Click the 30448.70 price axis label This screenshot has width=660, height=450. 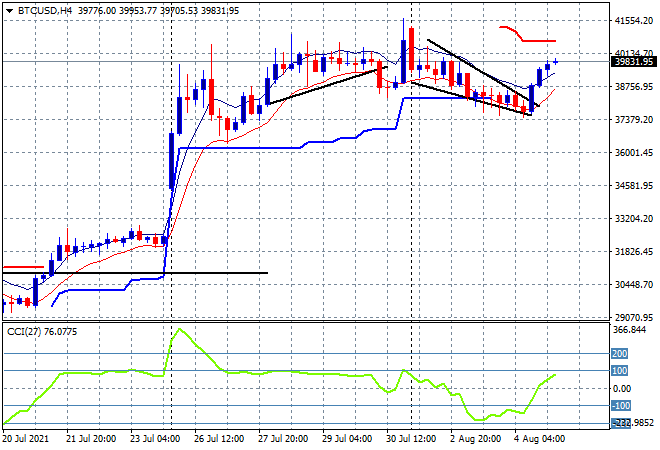click(634, 285)
